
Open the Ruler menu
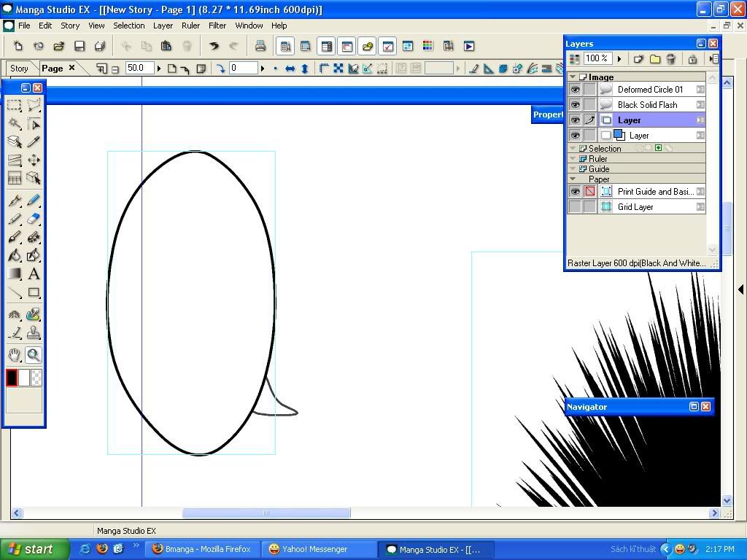(190, 26)
